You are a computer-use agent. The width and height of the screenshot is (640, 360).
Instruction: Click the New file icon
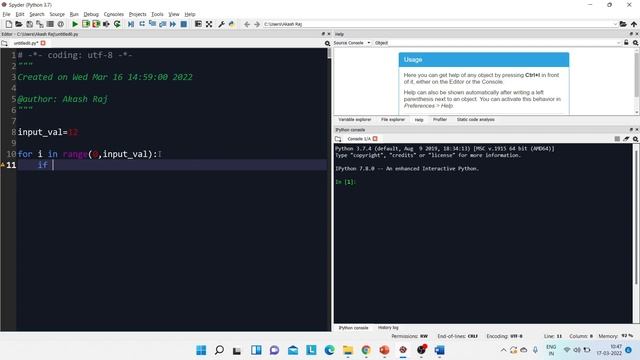(9, 24)
